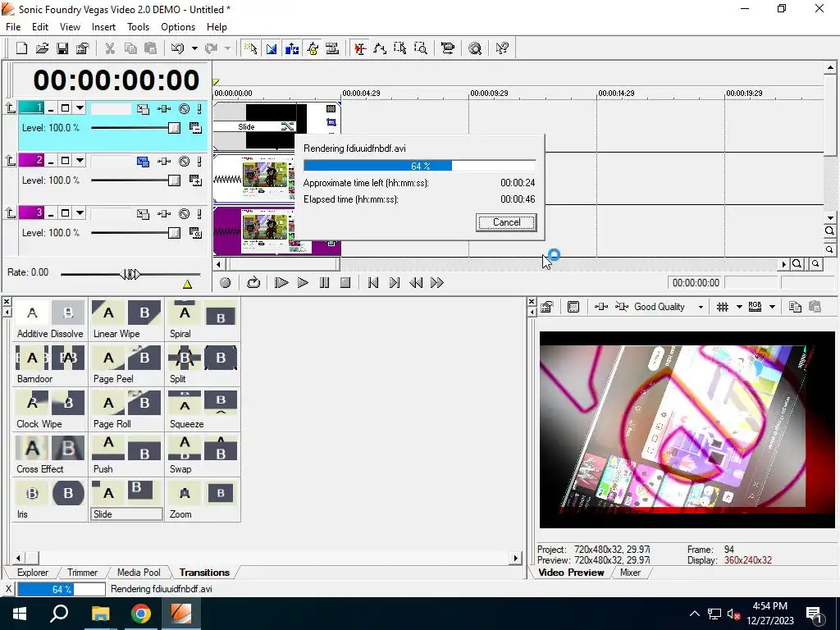Image resolution: width=840 pixels, height=630 pixels.
Task: Open the File menu
Action: (x=13, y=27)
